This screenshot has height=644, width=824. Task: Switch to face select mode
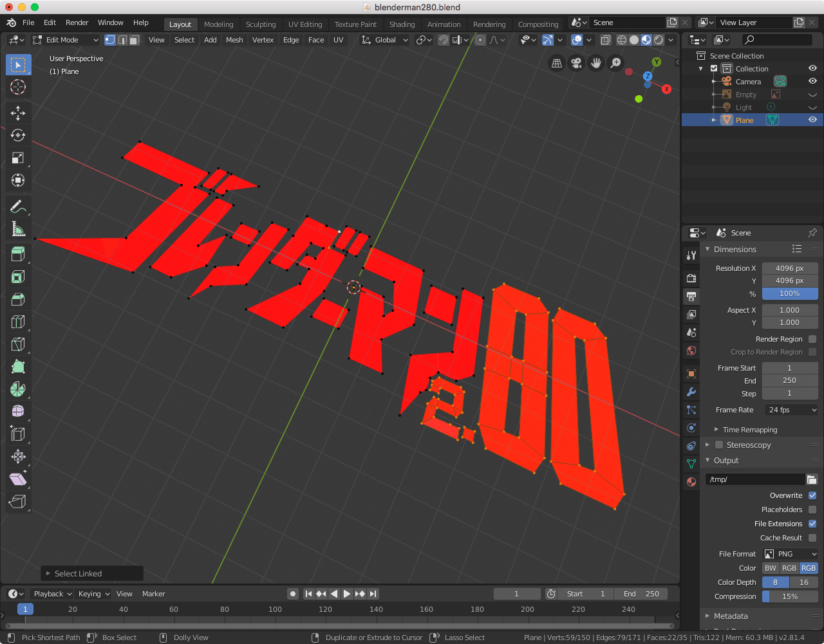coord(135,40)
